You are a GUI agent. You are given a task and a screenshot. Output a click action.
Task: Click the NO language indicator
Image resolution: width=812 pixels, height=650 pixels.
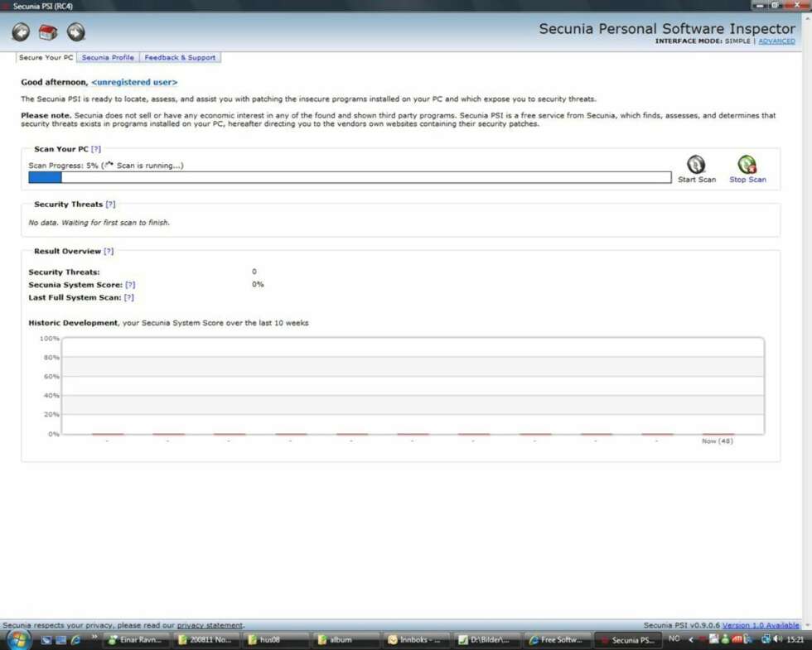tap(674, 638)
